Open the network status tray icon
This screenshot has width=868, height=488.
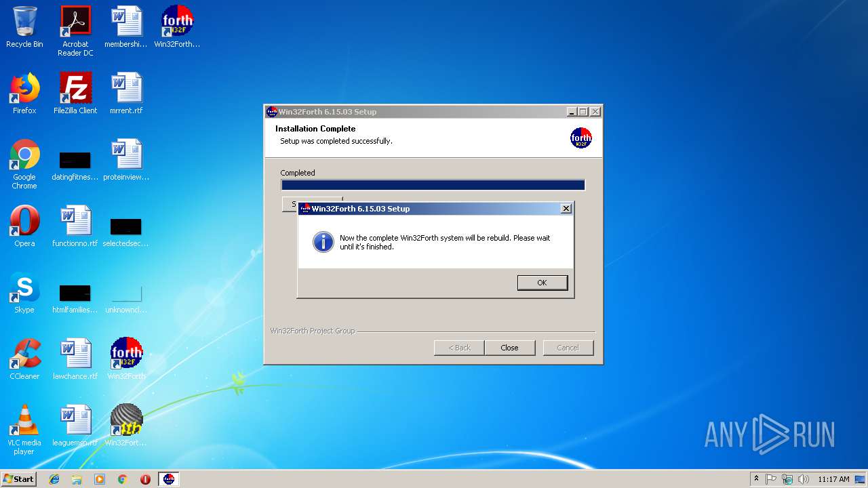click(787, 479)
